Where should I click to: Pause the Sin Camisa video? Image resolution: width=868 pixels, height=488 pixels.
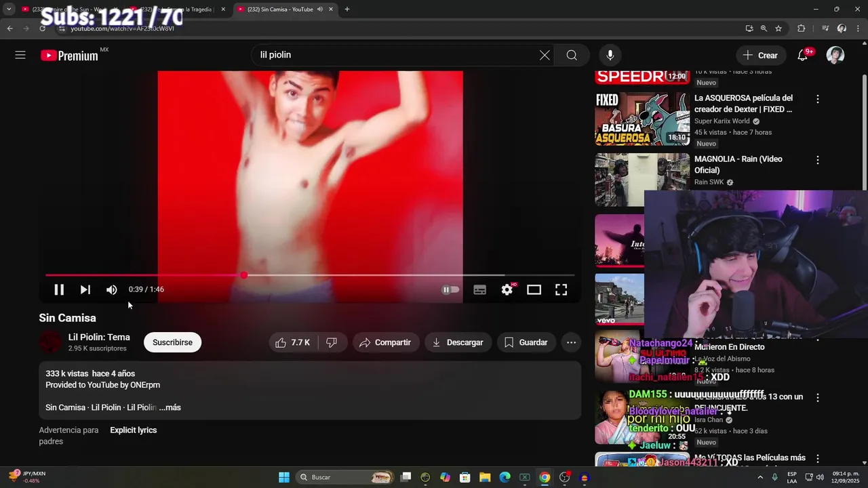pos(59,289)
